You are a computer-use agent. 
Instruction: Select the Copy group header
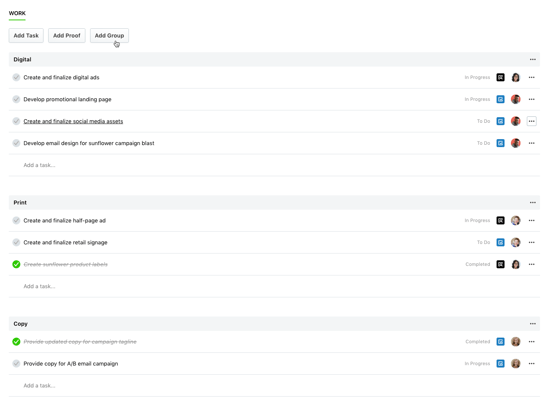274,324
